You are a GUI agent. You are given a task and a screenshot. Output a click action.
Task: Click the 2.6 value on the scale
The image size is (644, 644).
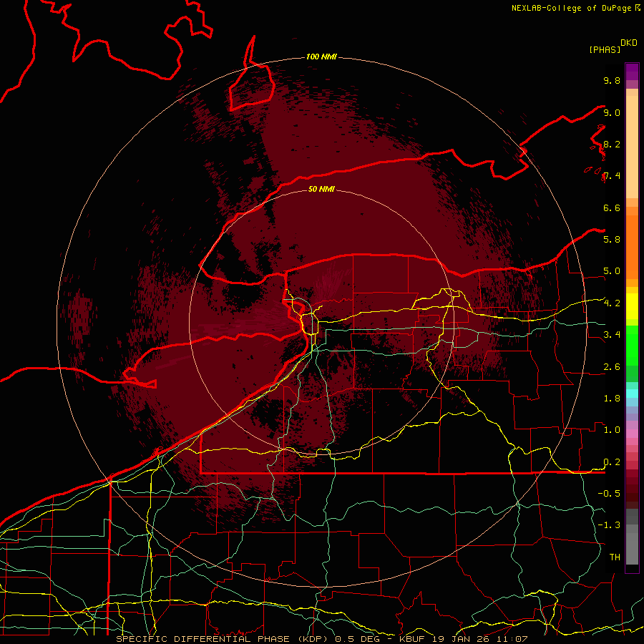(x=611, y=367)
